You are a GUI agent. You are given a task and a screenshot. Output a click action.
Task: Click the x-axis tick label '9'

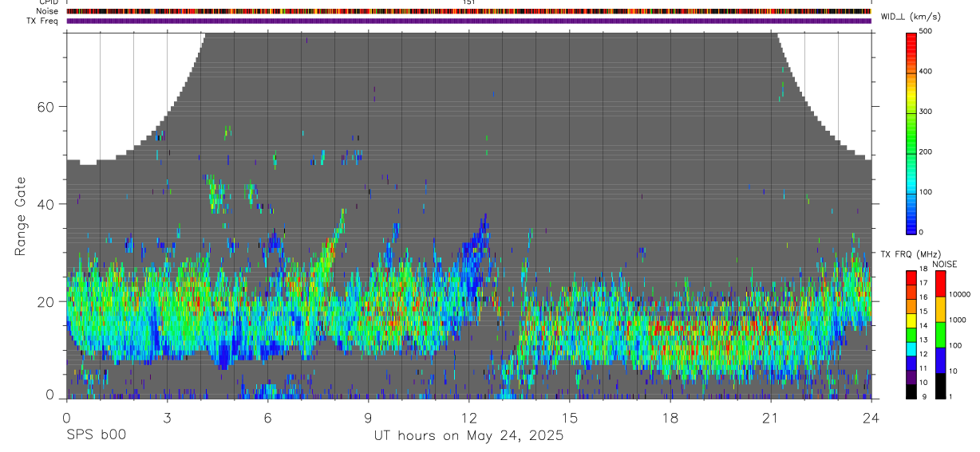[368, 417]
